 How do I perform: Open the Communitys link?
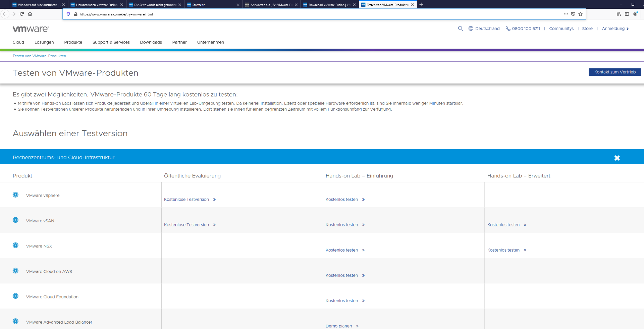[x=561, y=29]
